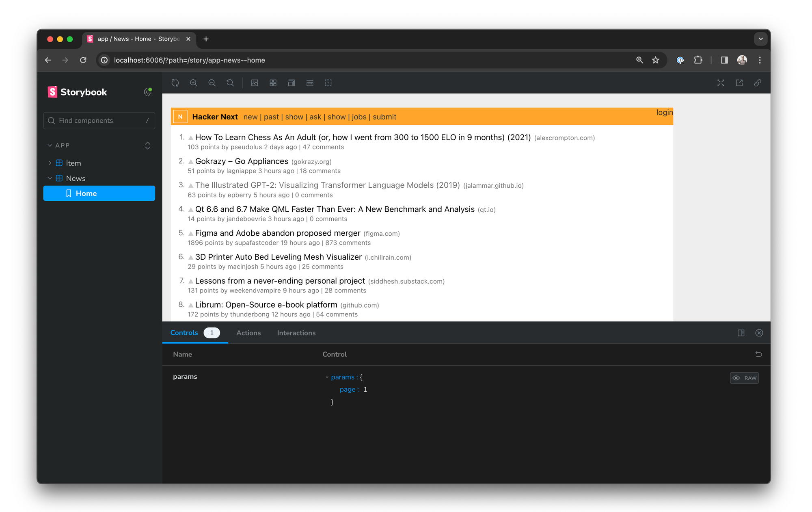The width and height of the screenshot is (812, 512).
Task: Click the RAW toggle for params control
Action: (x=744, y=377)
